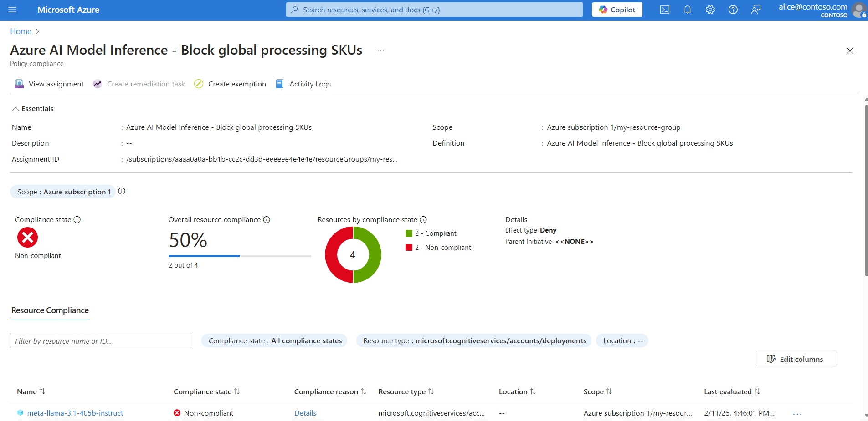The height and width of the screenshot is (421, 868).
Task: Open Cloud Shell from the top bar
Action: [665, 10]
